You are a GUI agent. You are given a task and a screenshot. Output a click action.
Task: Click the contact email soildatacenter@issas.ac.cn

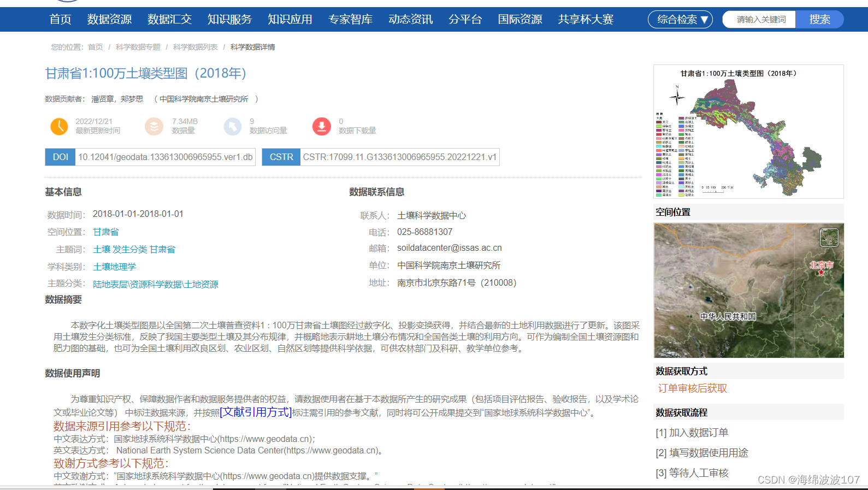point(450,248)
